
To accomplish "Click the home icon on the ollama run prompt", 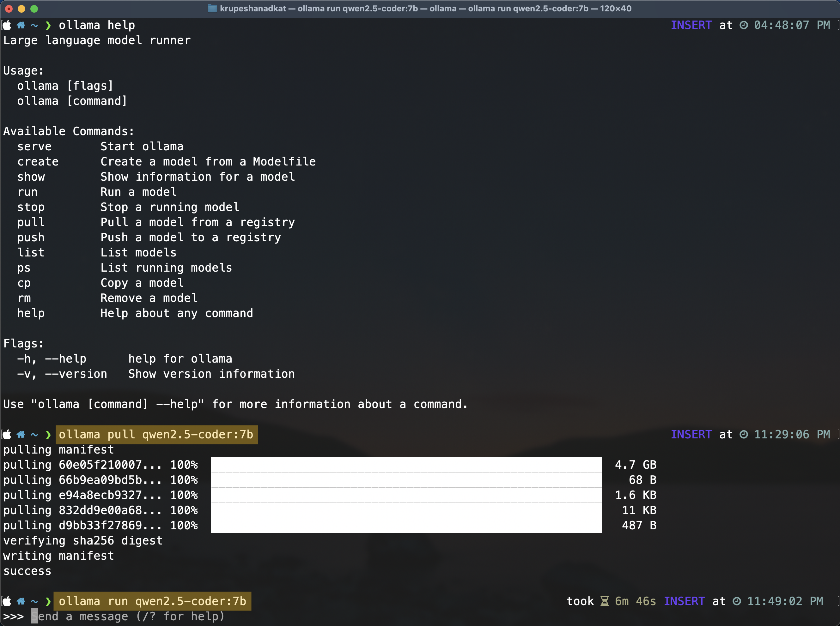I will [21, 601].
